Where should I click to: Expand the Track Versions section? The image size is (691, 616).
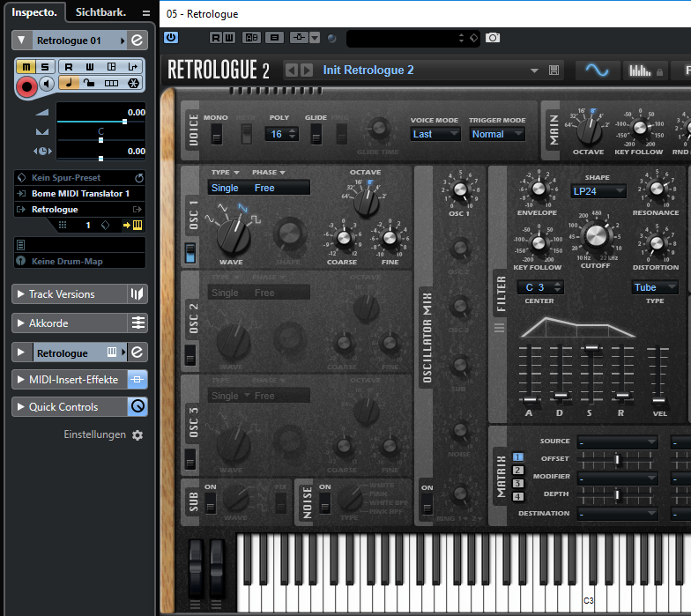pos(21,294)
